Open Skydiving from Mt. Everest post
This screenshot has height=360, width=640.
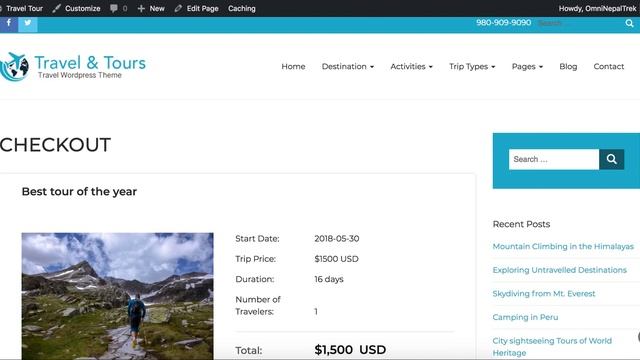(x=544, y=293)
